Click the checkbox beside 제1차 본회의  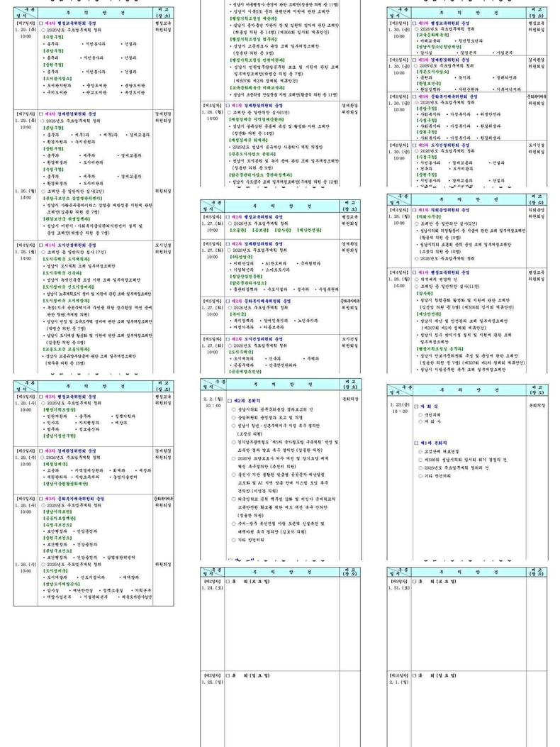coord(415,442)
